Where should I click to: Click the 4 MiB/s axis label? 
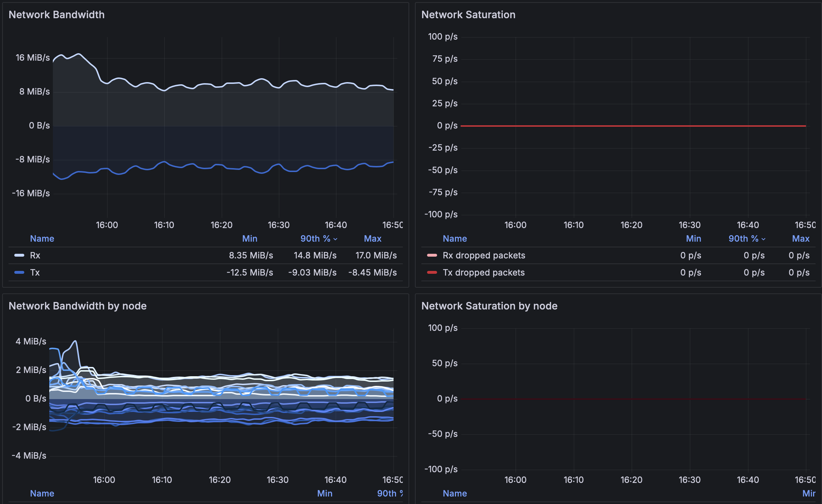coord(31,341)
